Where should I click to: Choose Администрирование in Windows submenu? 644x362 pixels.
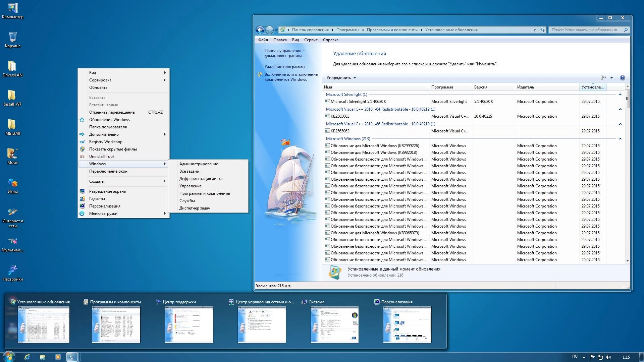(x=208, y=164)
